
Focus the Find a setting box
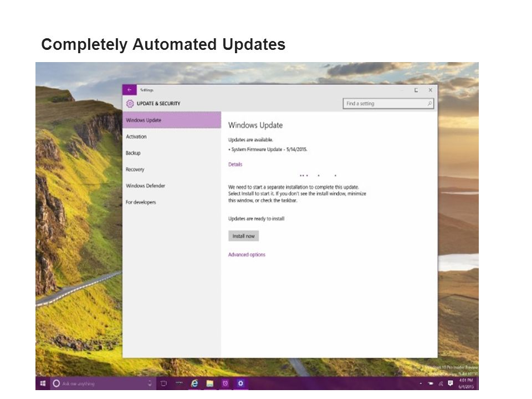pyautogui.click(x=388, y=104)
